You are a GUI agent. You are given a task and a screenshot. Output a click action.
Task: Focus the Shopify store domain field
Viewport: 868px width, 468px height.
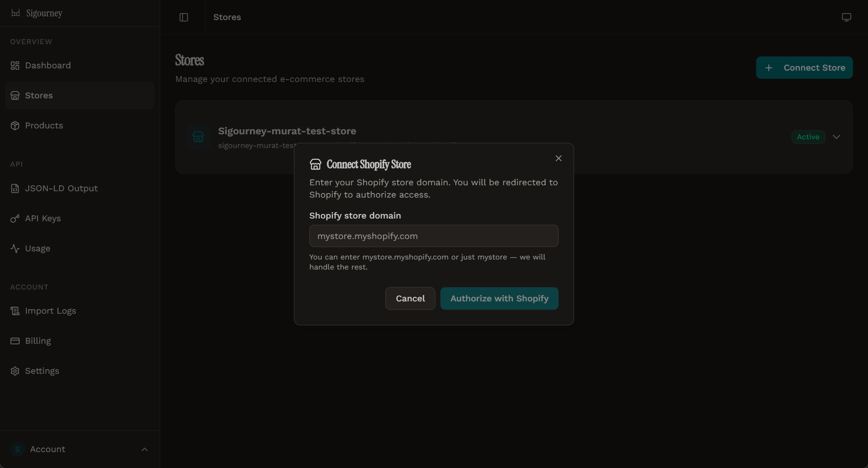pyautogui.click(x=434, y=236)
